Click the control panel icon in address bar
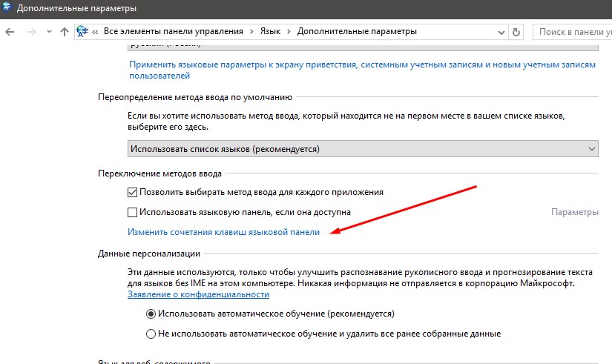 (x=83, y=32)
